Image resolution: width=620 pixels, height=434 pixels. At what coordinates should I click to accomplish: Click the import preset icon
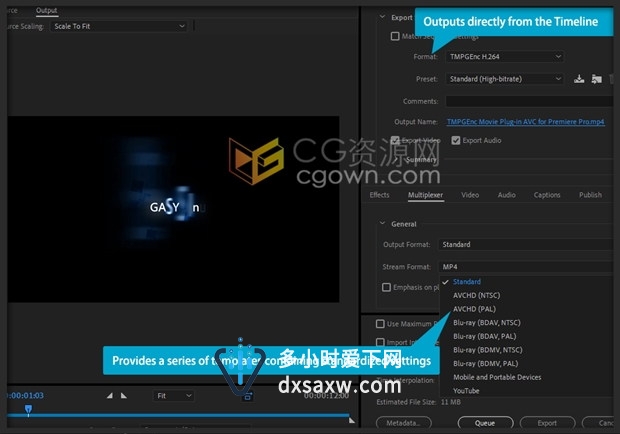tap(596, 79)
